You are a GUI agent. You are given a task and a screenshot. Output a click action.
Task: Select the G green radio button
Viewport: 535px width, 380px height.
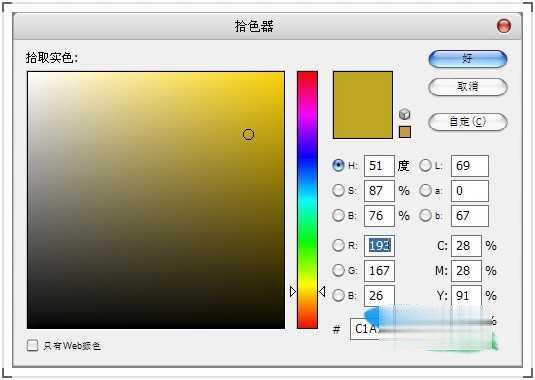point(338,270)
